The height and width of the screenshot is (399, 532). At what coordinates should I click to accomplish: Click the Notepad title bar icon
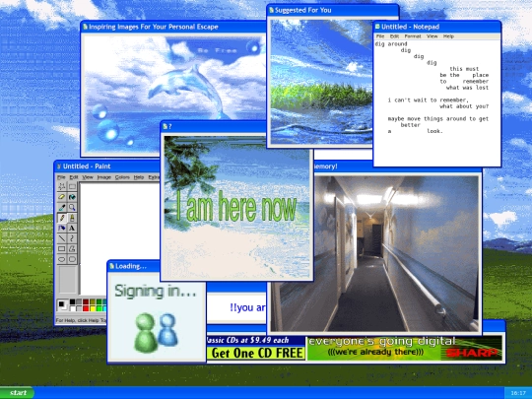tap(377, 27)
